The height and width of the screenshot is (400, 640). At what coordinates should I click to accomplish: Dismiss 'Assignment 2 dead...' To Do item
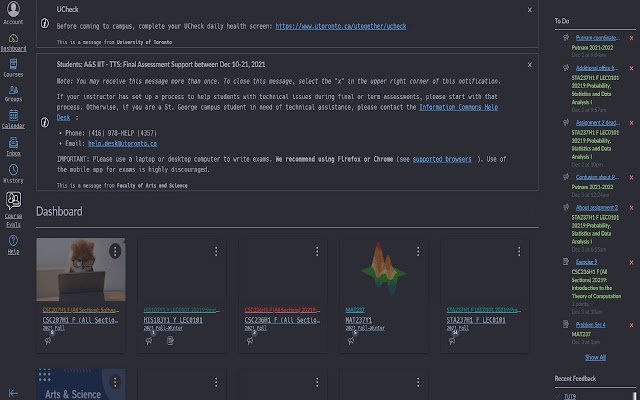point(631,123)
